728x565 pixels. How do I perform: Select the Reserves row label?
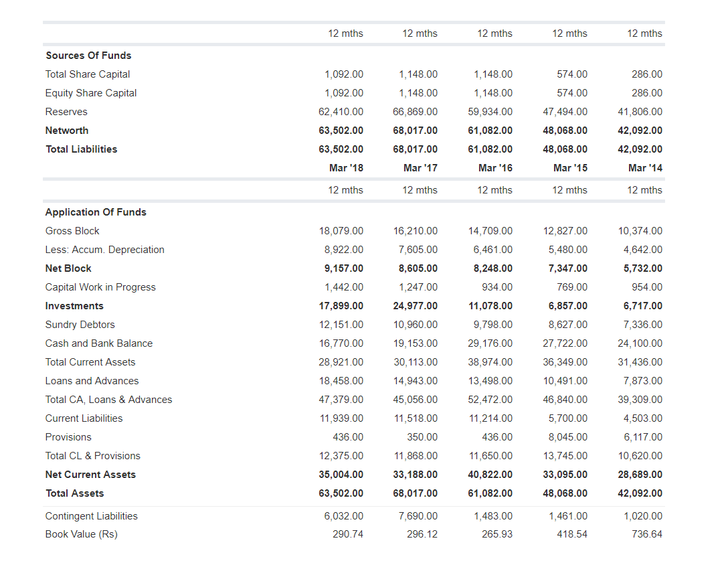coord(66,112)
